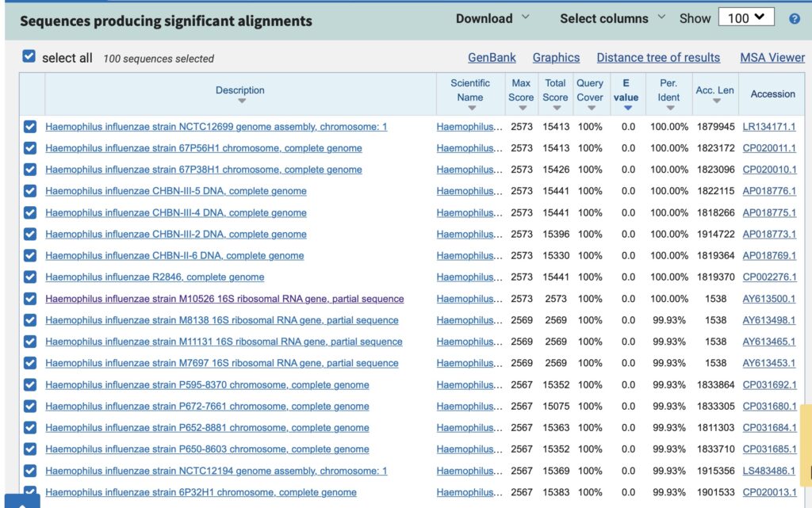This screenshot has width=812, height=508.
Task: Sort by E value arrow icon
Action: [628, 108]
